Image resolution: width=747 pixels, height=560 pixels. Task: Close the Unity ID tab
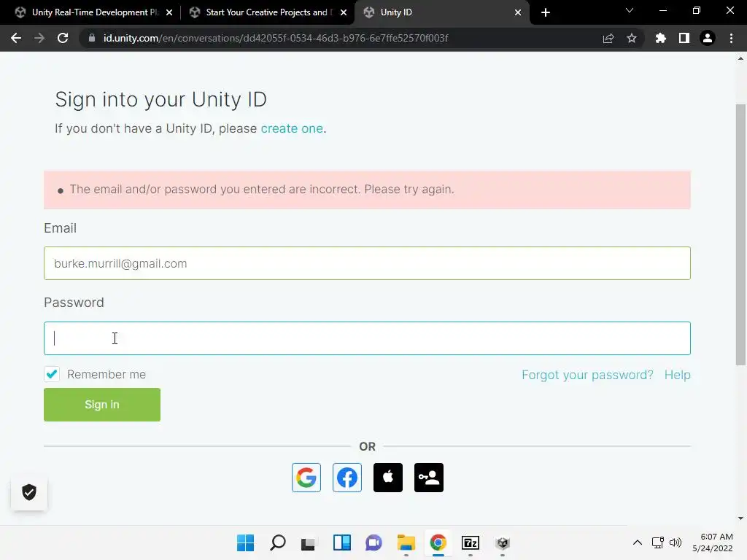point(518,12)
